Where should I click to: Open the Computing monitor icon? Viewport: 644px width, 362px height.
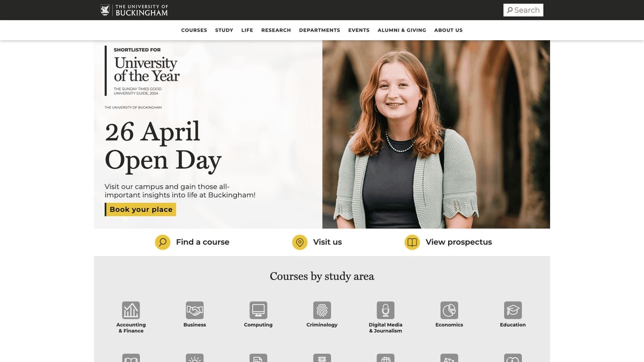tap(258, 309)
